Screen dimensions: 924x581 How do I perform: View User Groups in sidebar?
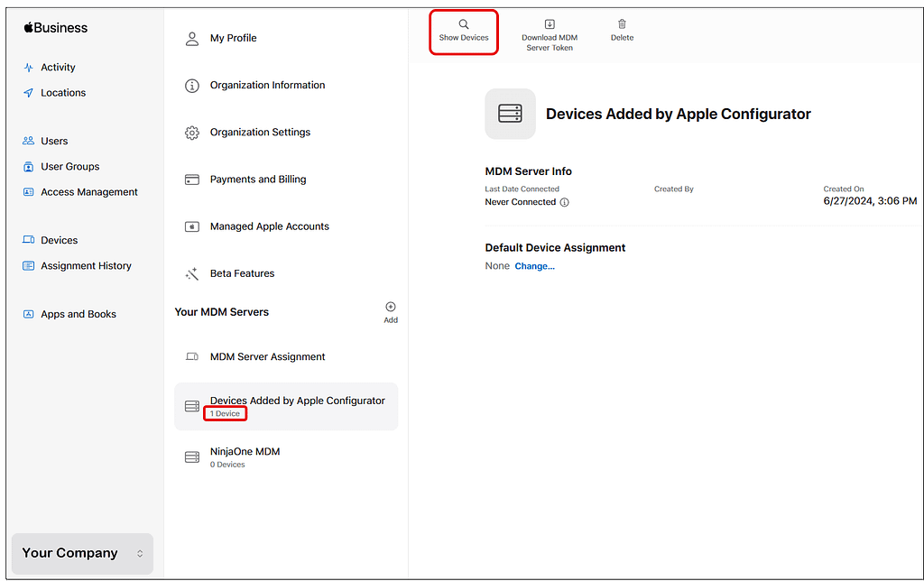pos(69,166)
